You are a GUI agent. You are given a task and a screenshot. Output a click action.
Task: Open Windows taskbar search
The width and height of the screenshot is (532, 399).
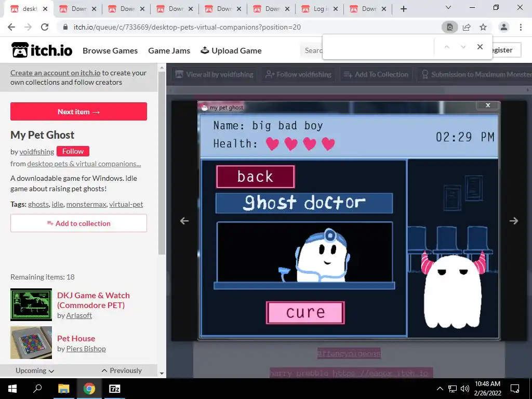(37, 389)
